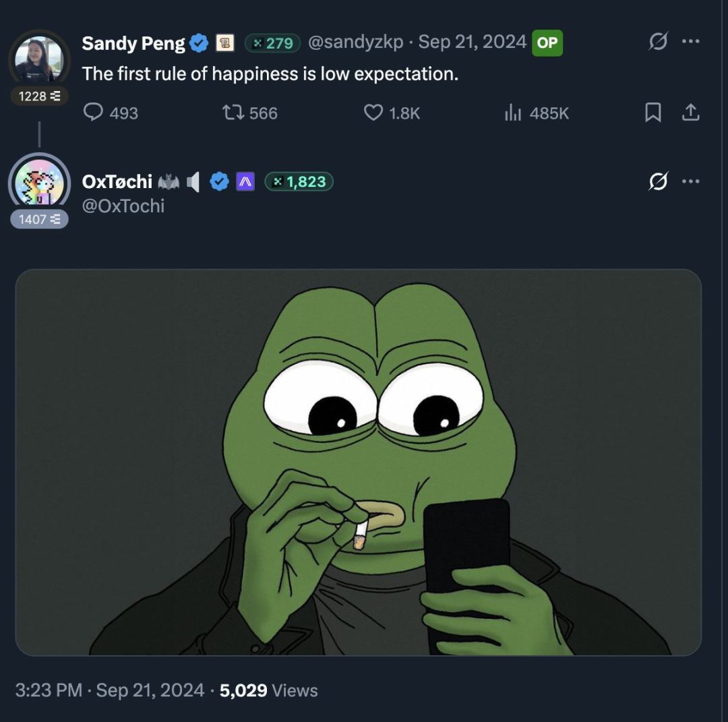Click Sandy Peng's blue verified checkmark
Screen dimensions: 728x722
[x=199, y=44]
